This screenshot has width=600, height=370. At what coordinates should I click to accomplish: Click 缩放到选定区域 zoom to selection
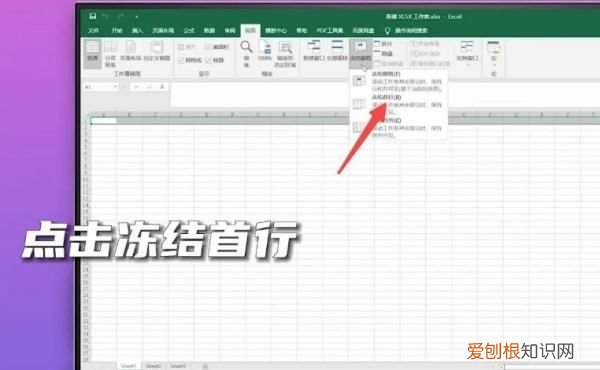[x=285, y=54]
